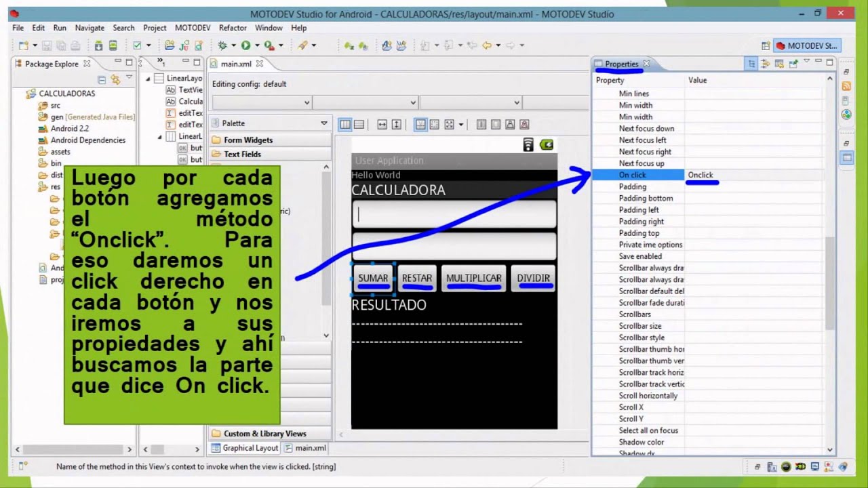Open the Palette dropdown arrow
Image resolution: width=868 pixels, height=488 pixels.
click(324, 123)
